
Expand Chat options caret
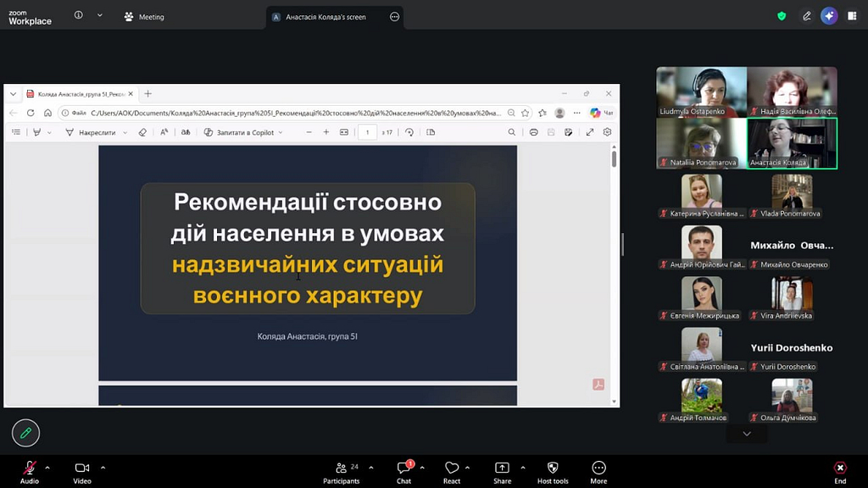422,468
